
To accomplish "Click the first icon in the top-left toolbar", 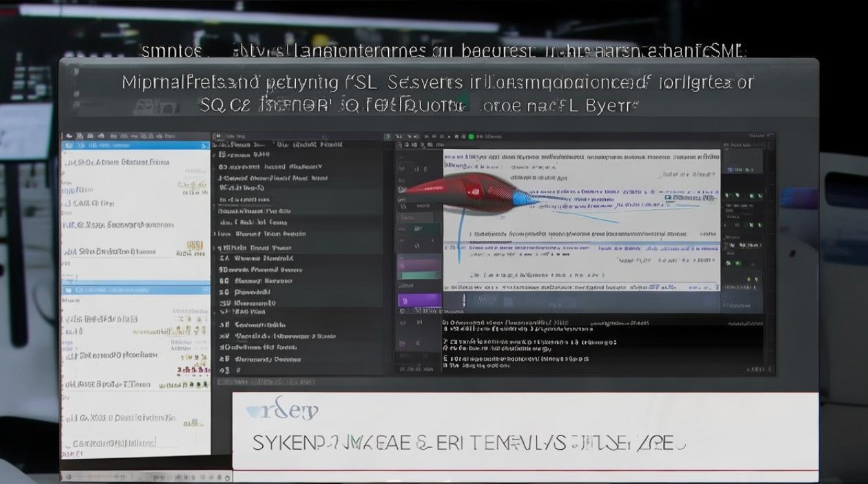I will click(67, 136).
